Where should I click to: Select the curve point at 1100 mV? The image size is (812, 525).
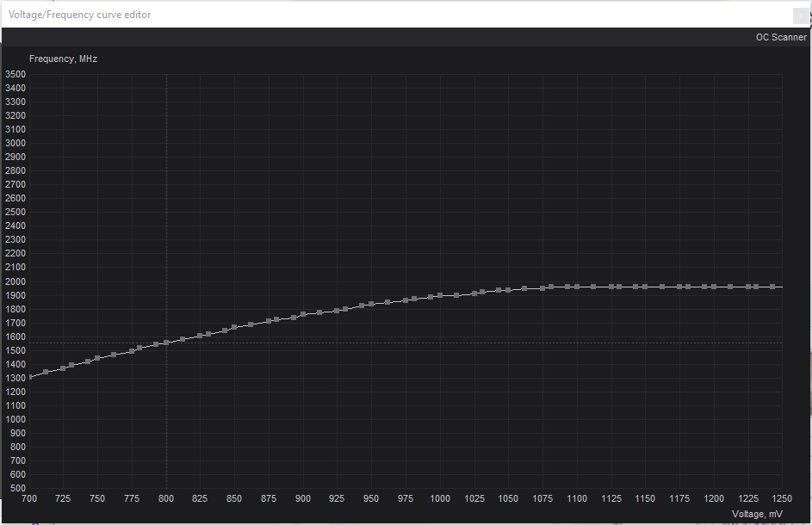point(577,286)
